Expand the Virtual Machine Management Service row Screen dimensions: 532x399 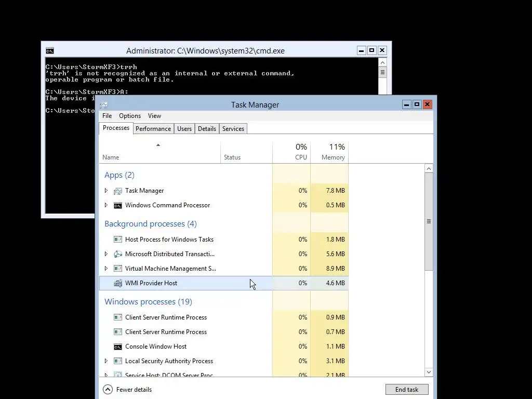(x=106, y=269)
